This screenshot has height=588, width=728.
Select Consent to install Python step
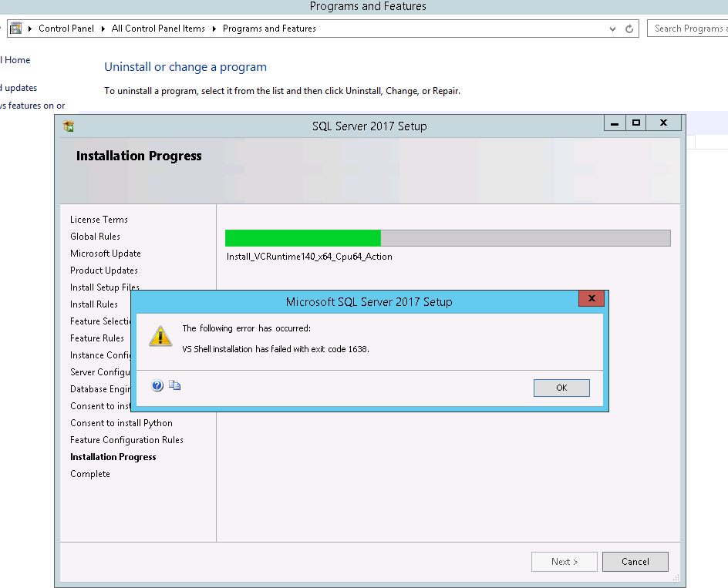click(x=121, y=423)
